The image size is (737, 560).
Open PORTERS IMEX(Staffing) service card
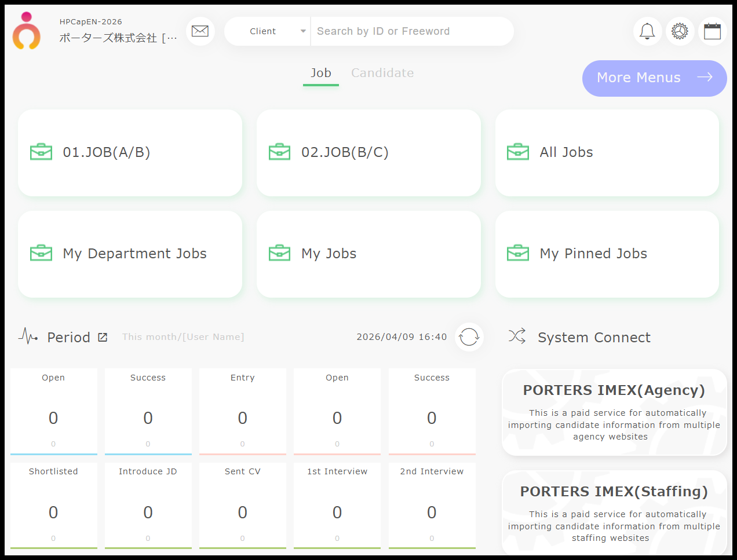[x=614, y=513]
